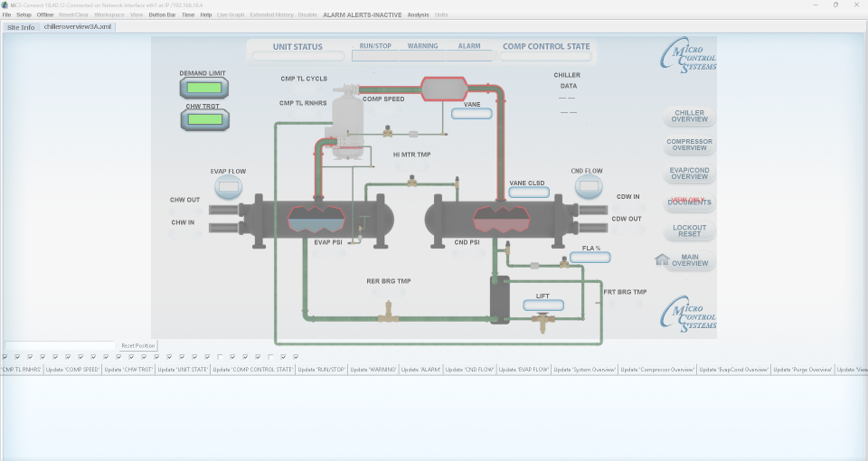Viewport: 868px width, 461px height.
Task: Click Update 'COMP SPEED' button
Action: [73, 369]
